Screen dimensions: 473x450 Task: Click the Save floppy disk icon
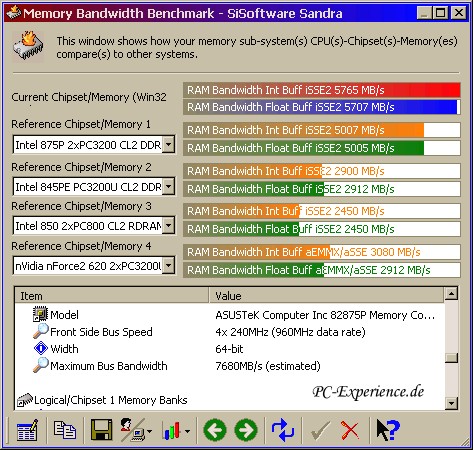(x=101, y=430)
